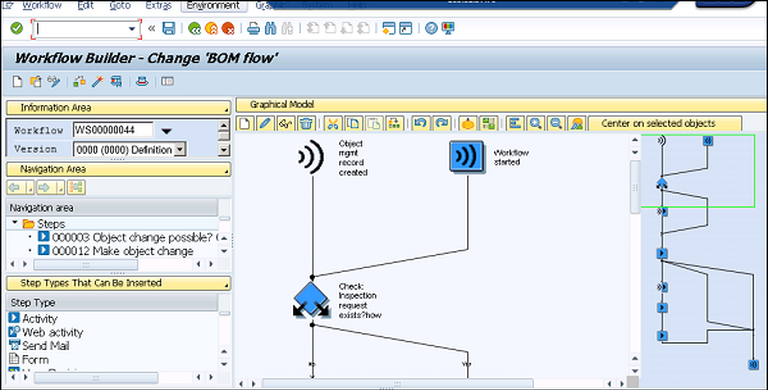
Task: Click the Help question mark icon
Action: click(431, 28)
